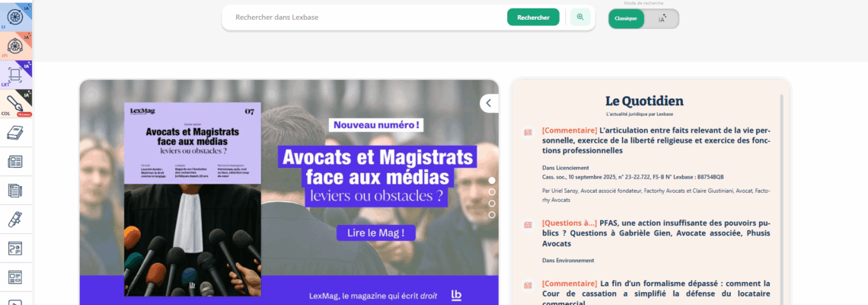Collapse panel with the left chevron arrow
The image size is (868, 305).
tap(489, 103)
